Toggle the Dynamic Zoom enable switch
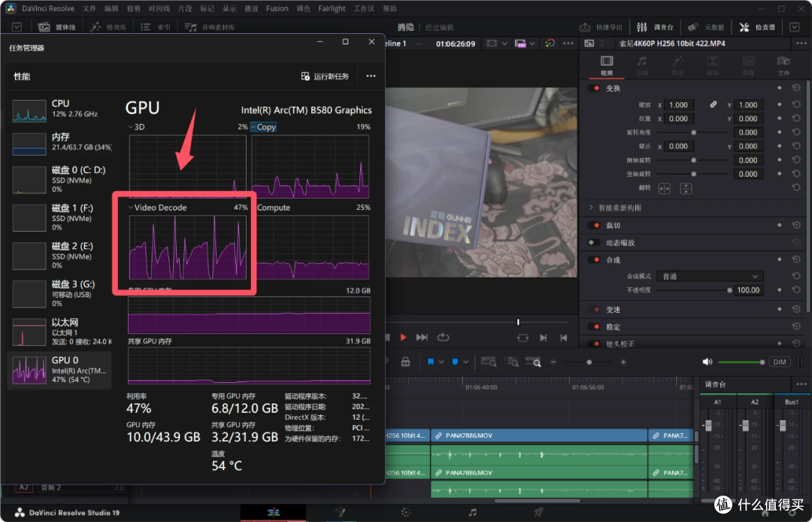 (x=594, y=242)
